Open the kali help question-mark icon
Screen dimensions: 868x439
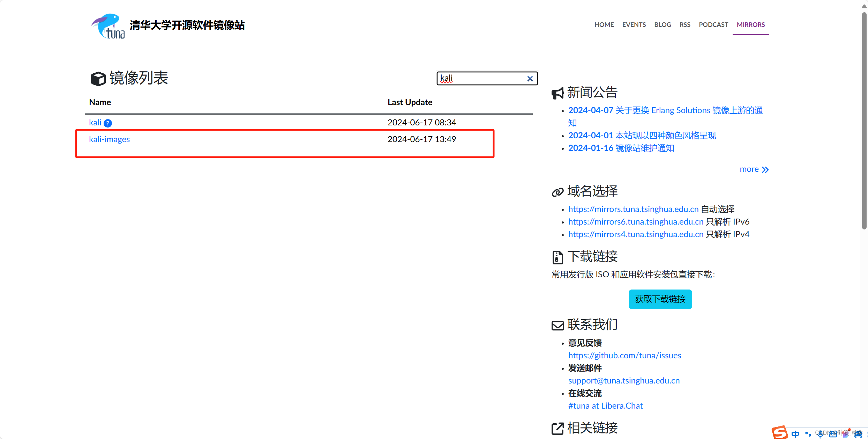point(108,123)
